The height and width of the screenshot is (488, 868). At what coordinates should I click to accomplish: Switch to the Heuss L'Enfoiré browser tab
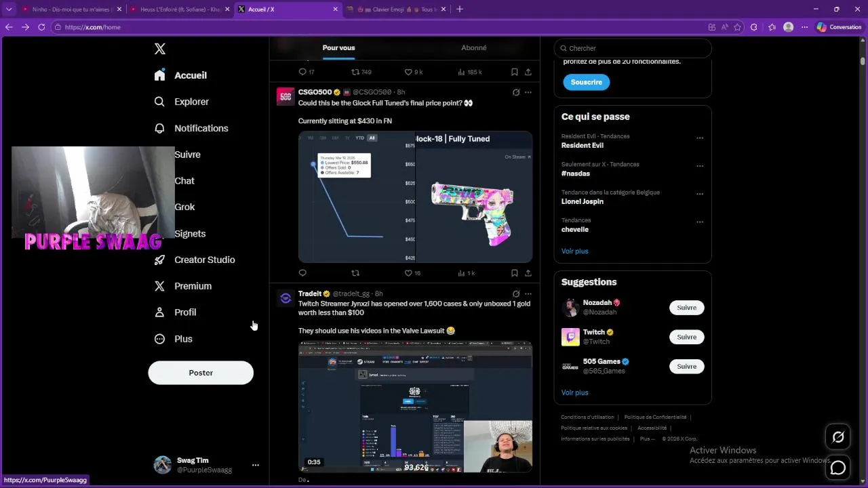click(179, 9)
